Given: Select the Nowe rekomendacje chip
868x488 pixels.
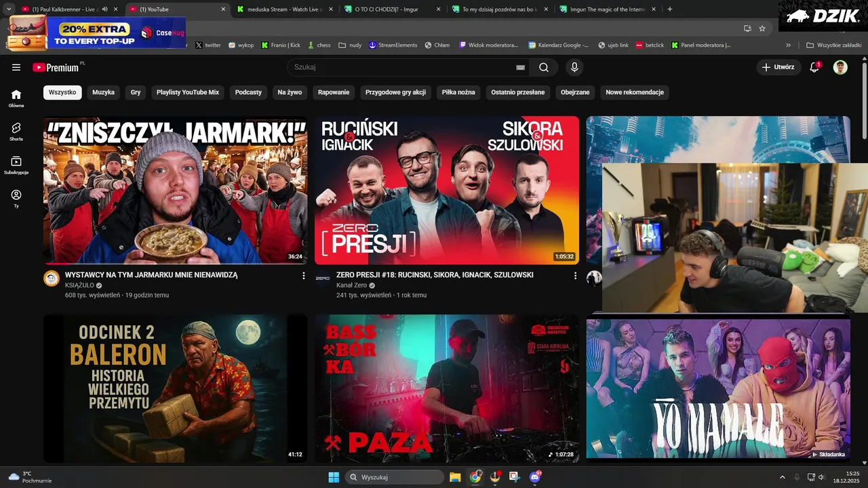Looking at the screenshot, I should tap(635, 92).
